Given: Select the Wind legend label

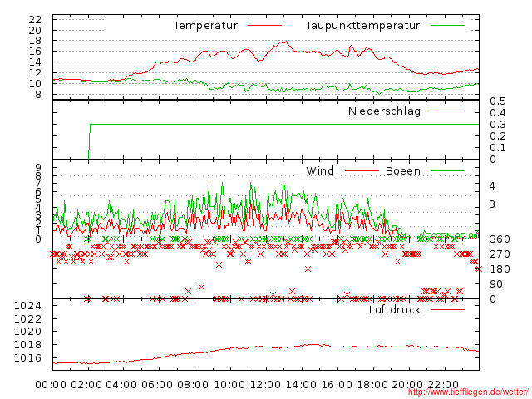Looking at the screenshot, I should [320, 170].
